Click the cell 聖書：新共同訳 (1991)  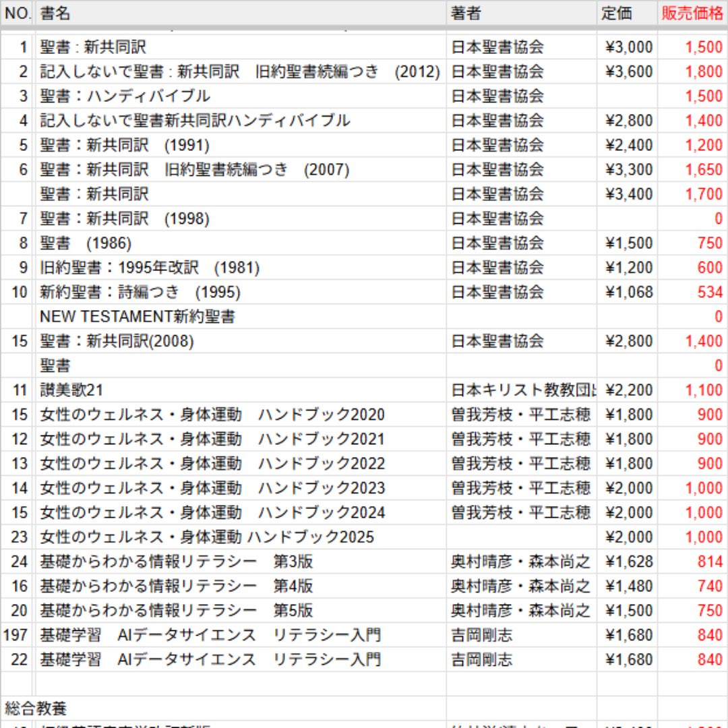[241, 145]
